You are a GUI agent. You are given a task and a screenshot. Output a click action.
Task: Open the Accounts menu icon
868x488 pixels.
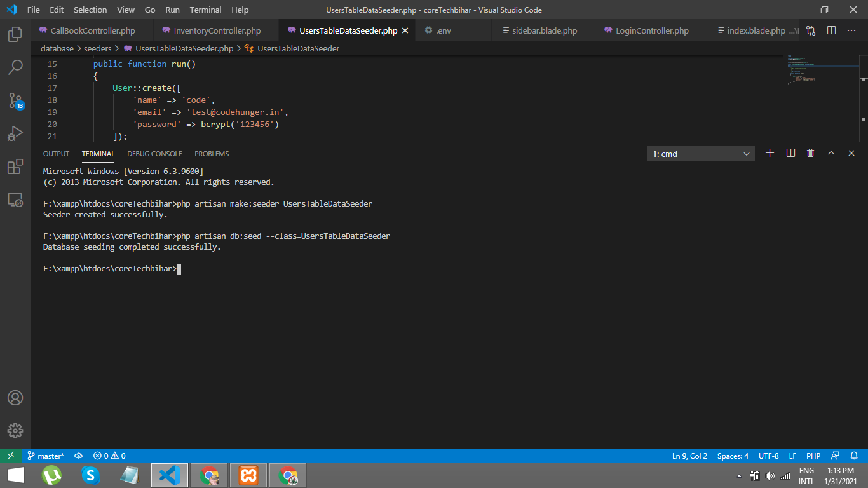tap(15, 398)
